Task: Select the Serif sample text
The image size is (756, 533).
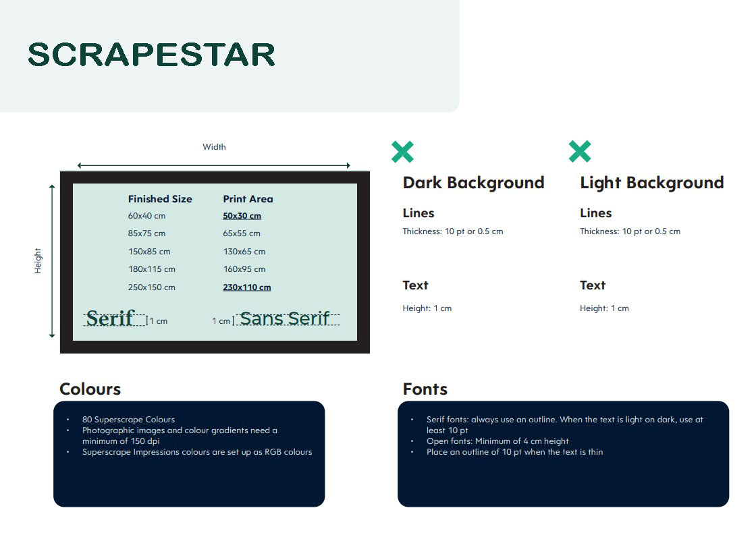Action: point(110,318)
